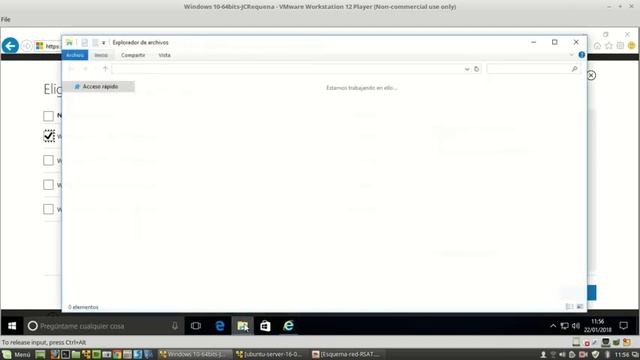640x360 pixels.
Task: Click Explorer's back navigation arrow
Action: click(x=71, y=69)
